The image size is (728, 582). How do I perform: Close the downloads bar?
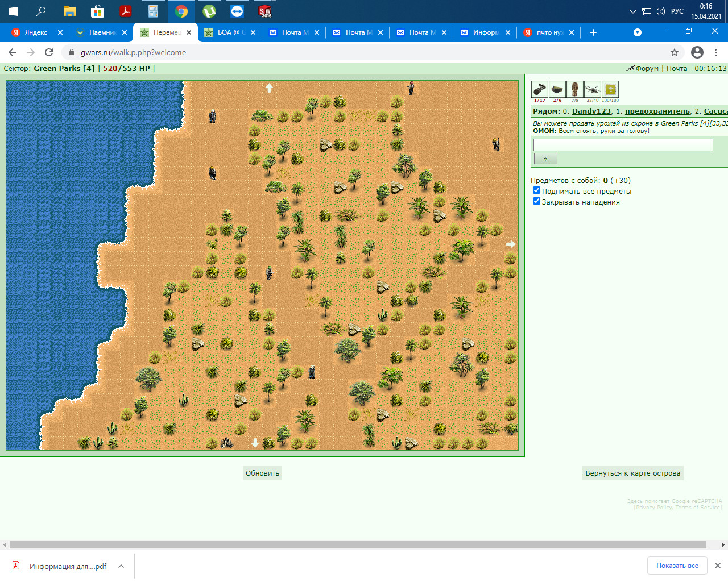[x=718, y=566]
